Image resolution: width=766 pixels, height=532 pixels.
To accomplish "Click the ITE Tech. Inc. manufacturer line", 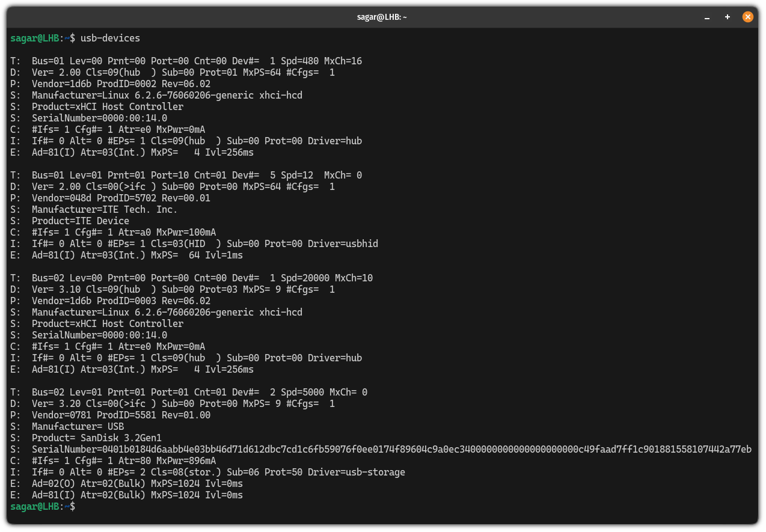I will pos(106,209).
